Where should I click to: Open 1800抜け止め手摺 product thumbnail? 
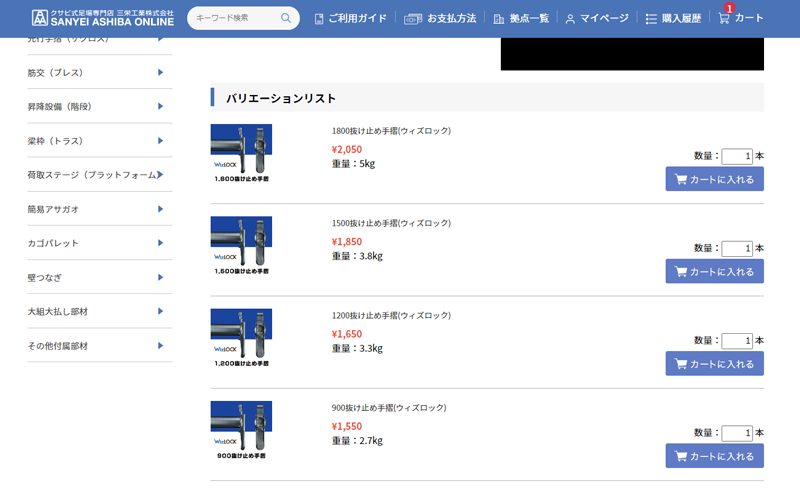coord(241,153)
